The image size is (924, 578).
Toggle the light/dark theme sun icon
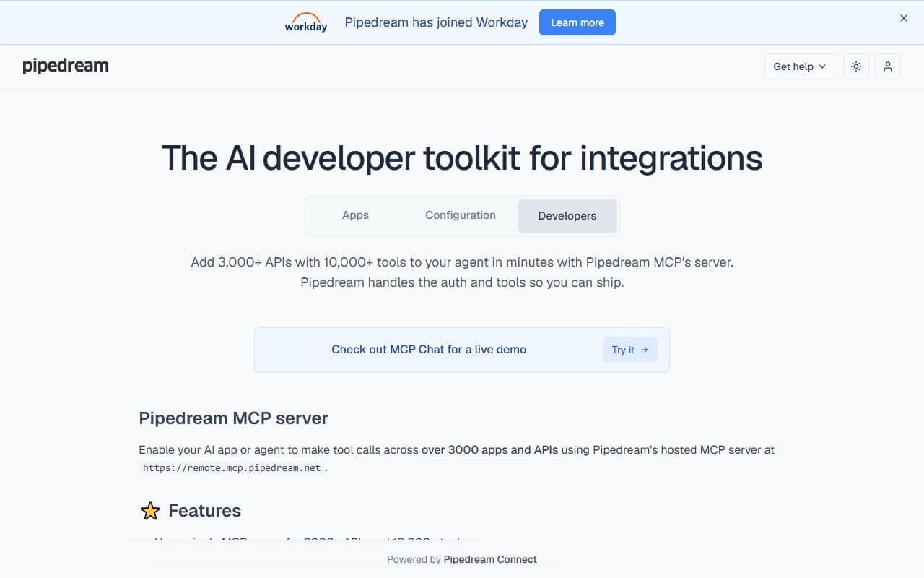point(856,66)
